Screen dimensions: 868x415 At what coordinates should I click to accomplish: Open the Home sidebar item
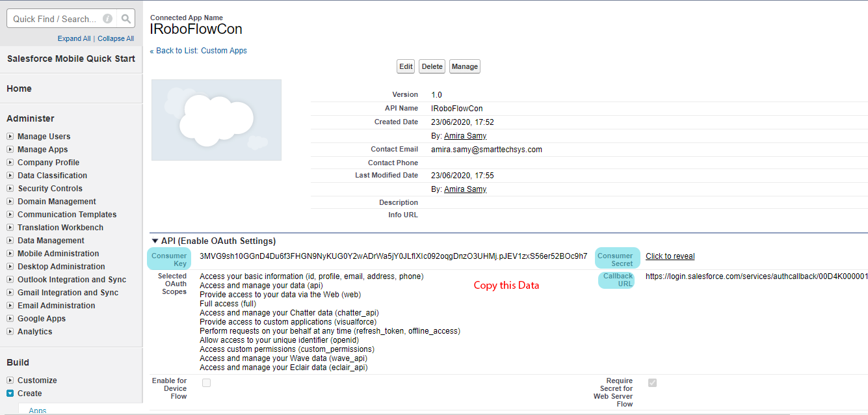pos(20,88)
